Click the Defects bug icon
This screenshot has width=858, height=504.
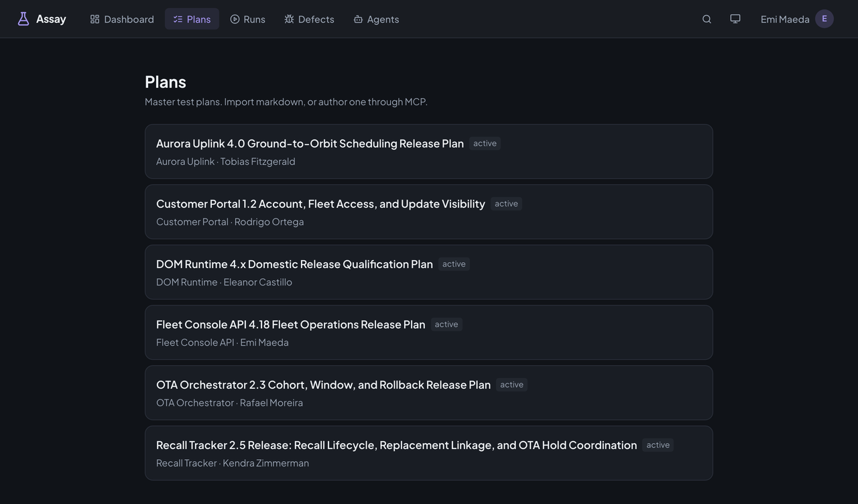289,19
